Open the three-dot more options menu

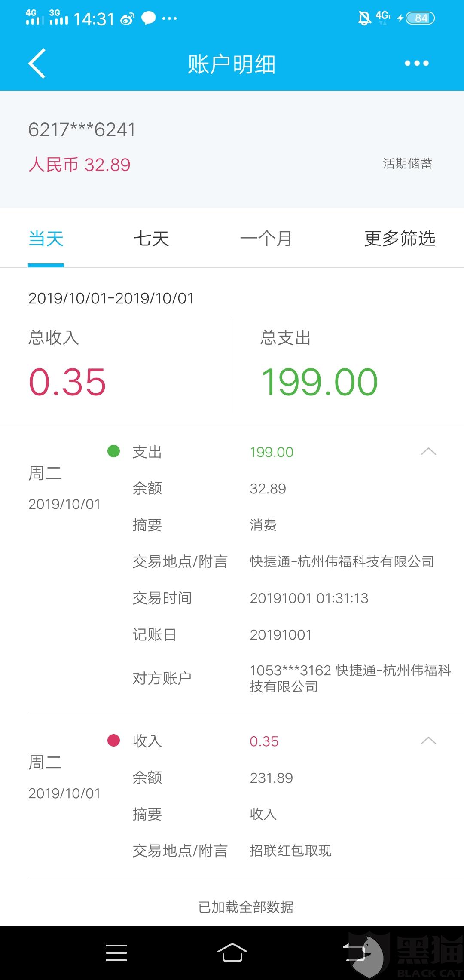[x=416, y=64]
